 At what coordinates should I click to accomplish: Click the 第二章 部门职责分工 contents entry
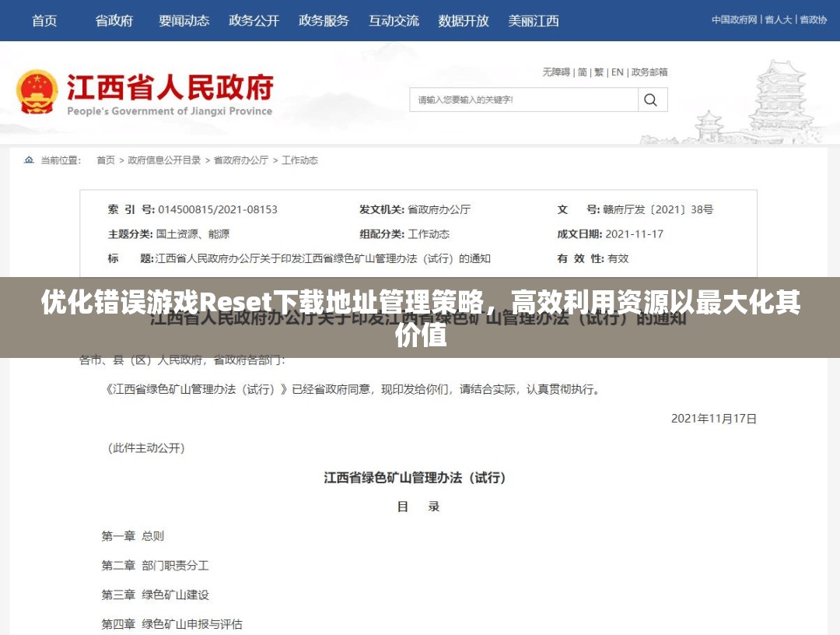click(155, 565)
